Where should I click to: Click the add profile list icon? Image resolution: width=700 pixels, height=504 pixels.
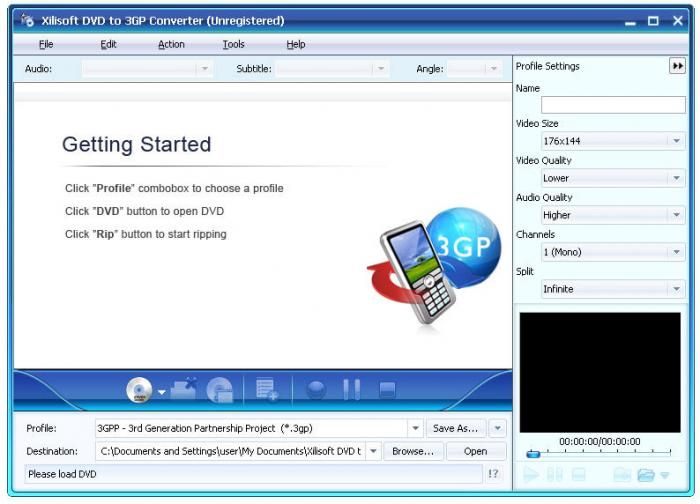tap(267, 389)
